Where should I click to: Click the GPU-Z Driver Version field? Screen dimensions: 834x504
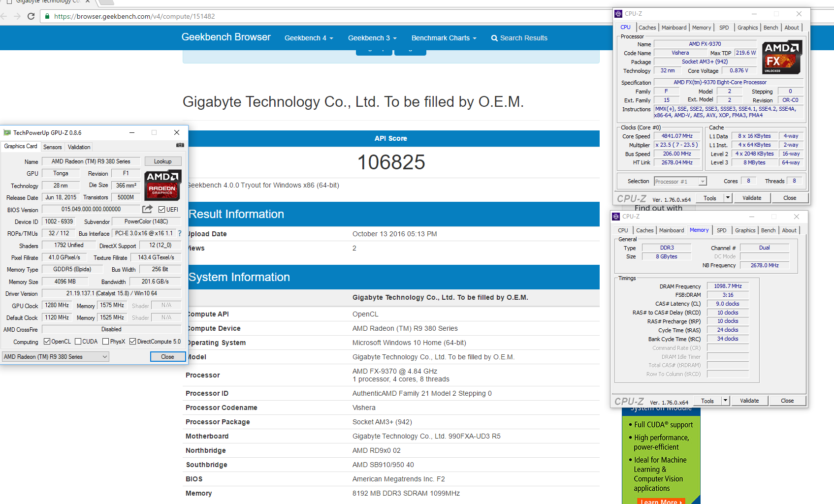click(x=111, y=293)
